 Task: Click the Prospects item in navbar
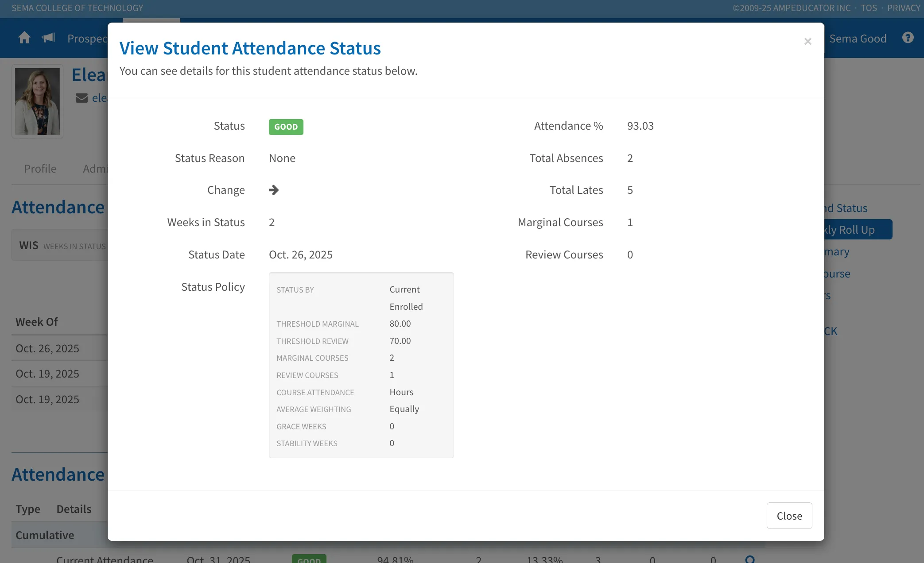[x=87, y=39]
